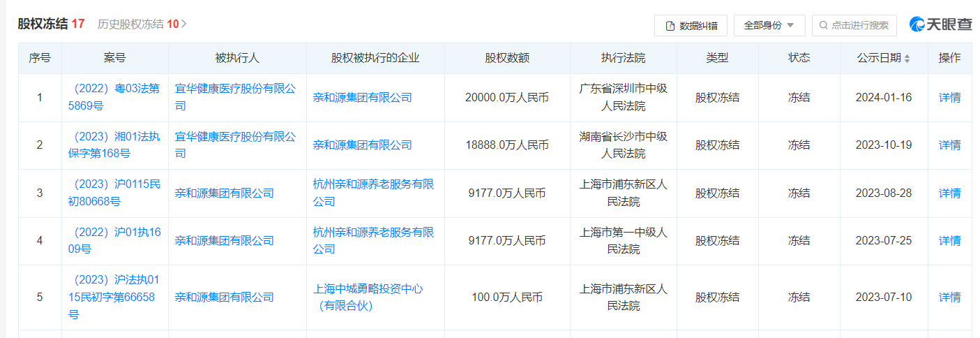Click 详情 for the 2023-08-28 row
This screenshot has width=980, height=338.
(949, 193)
